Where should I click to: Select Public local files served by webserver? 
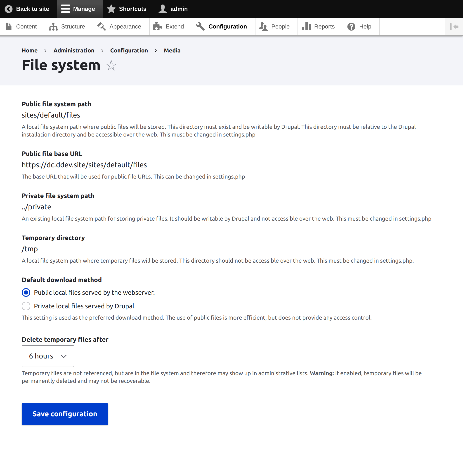26,292
